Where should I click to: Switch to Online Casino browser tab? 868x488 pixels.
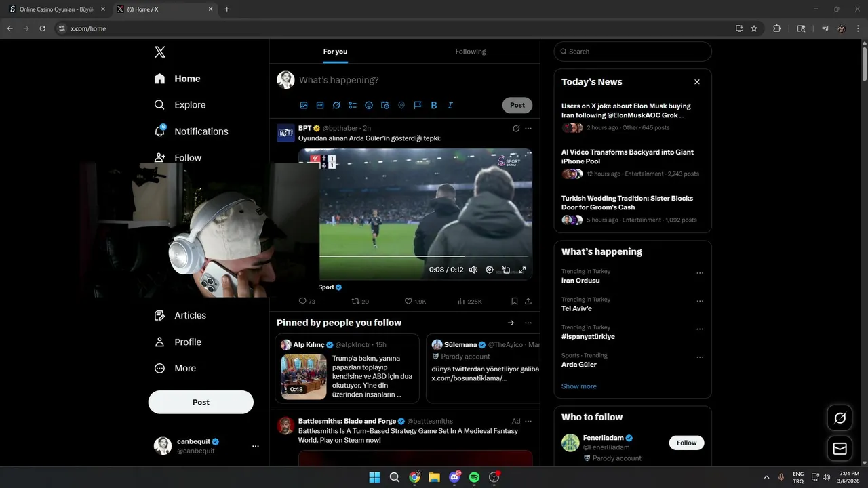point(57,9)
